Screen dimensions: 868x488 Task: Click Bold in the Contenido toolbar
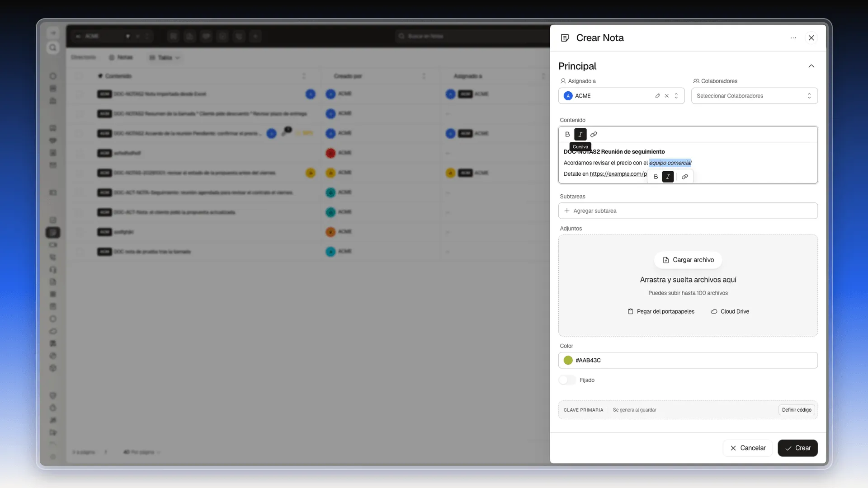point(567,134)
